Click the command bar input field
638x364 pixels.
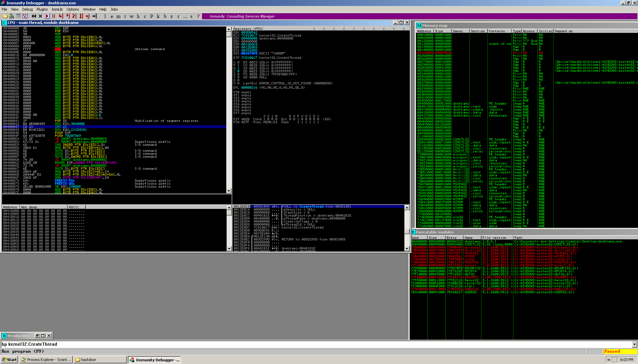[x=316, y=344]
